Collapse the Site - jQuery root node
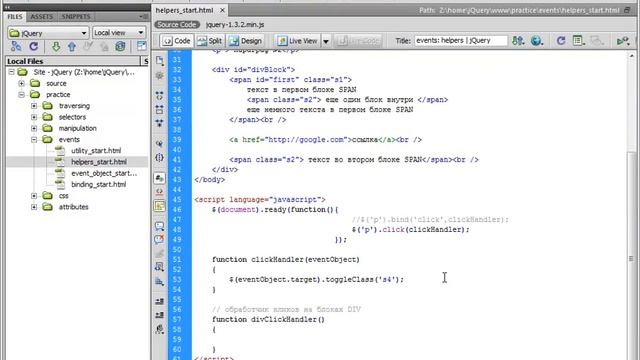Image resolution: width=640 pixels, height=360 pixels. [11, 72]
